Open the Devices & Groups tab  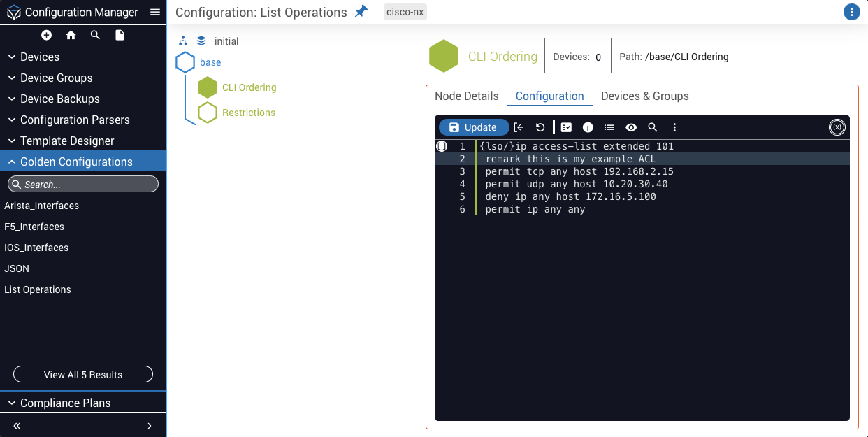click(644, 96)
